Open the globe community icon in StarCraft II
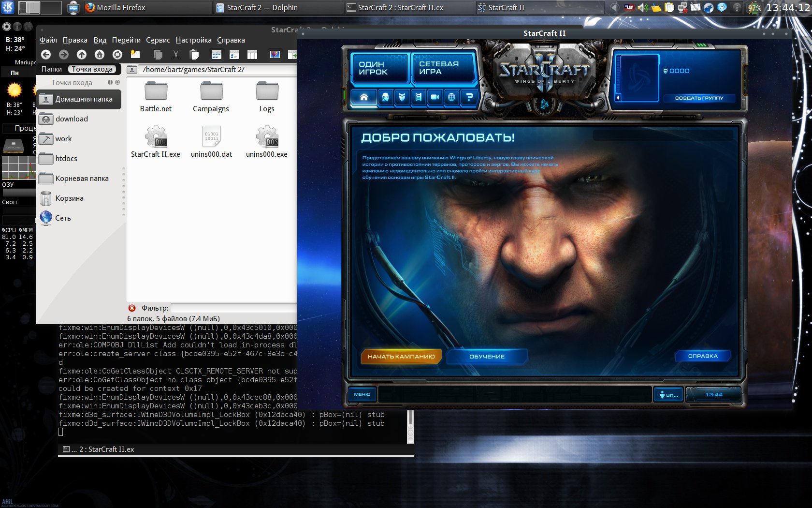The height and width of the screenshot is (508, 812). tap(451, 97)
